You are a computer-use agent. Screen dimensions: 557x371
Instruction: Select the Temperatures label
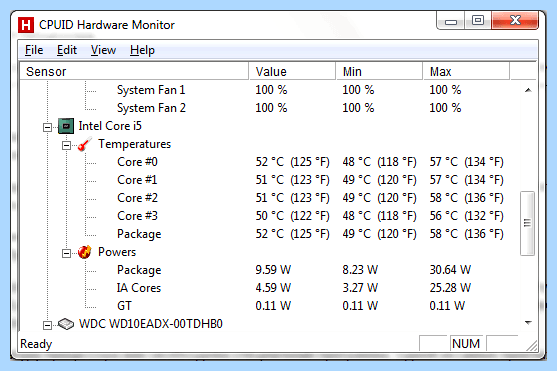click(x=135, y=144)
